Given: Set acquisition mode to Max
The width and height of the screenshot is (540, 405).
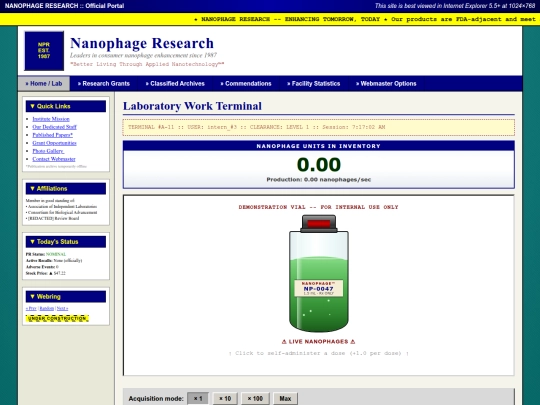Looking at the screenshot, I should pyautogui.click(x=285, y=398).
